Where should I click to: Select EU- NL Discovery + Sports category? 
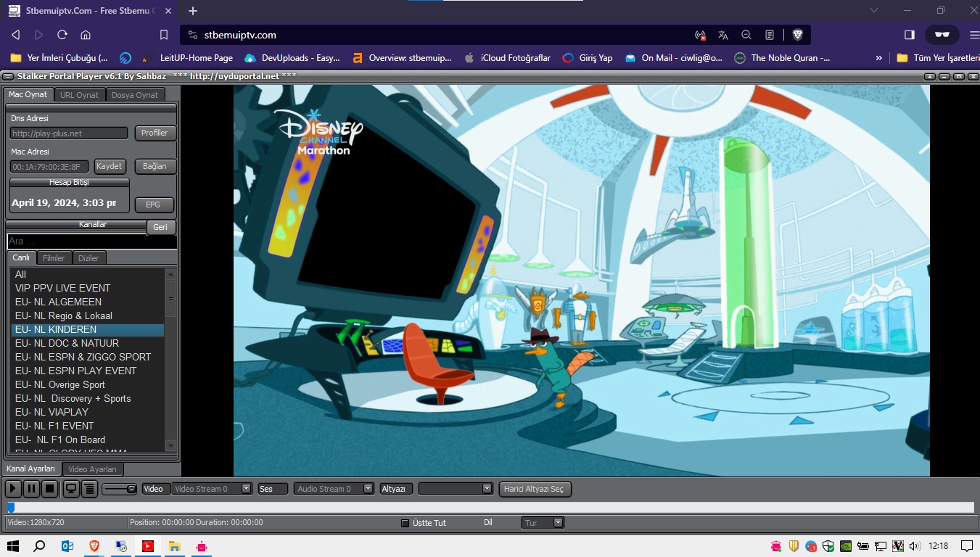coord(87,398)
